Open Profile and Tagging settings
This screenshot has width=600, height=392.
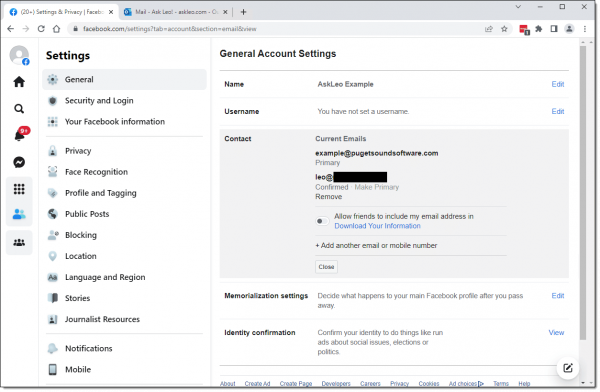point(124,193)
